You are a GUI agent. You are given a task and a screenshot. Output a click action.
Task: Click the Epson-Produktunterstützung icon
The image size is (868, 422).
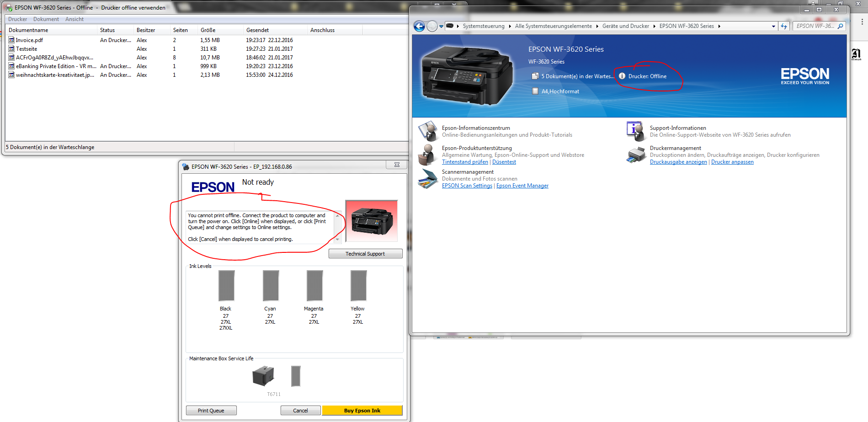tap(428, 155)
